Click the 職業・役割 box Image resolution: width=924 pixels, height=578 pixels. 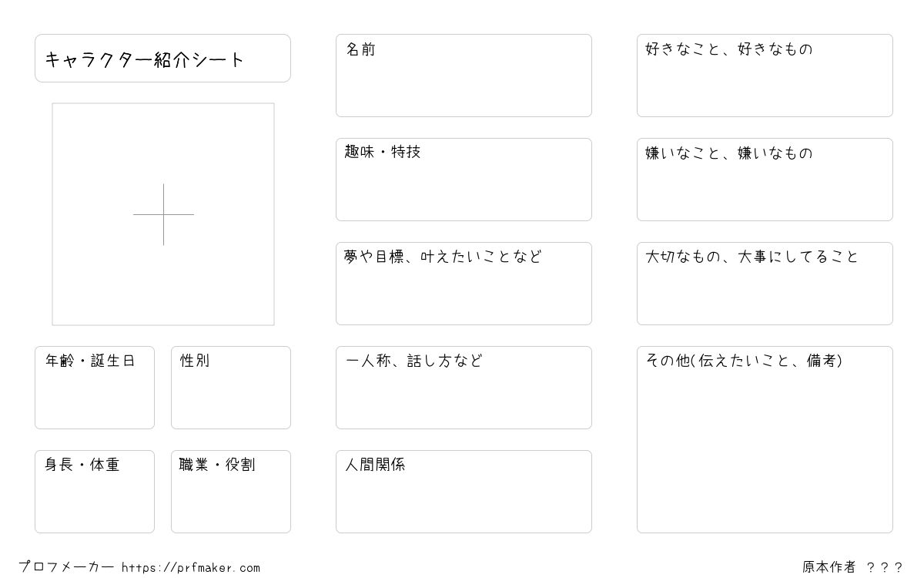tap(231, 492)
